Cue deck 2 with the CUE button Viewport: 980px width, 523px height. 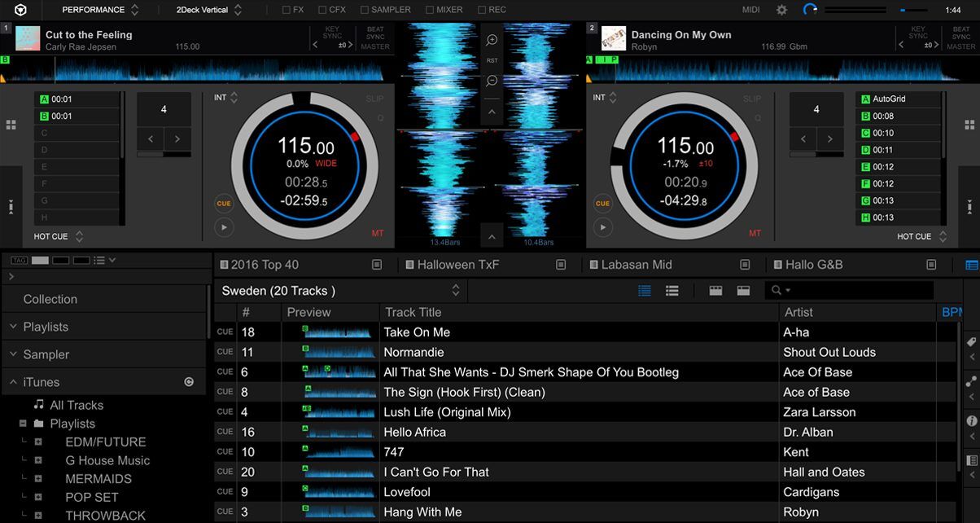(602, 204)
